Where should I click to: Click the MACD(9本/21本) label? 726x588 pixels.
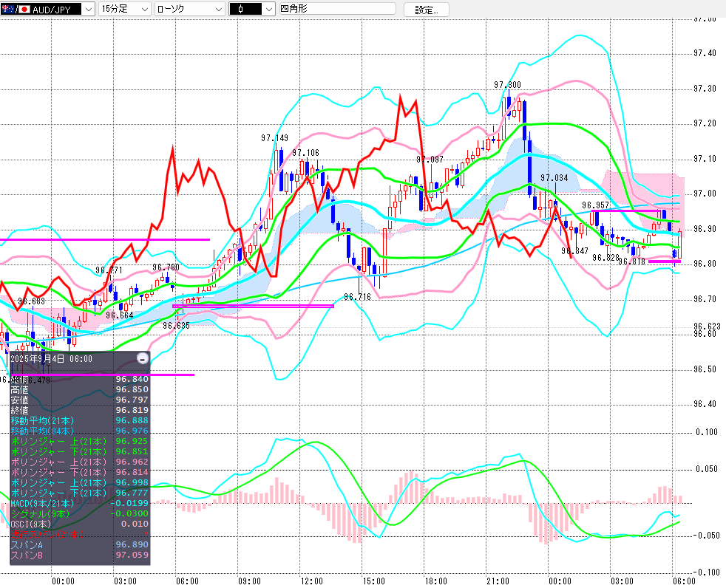pyautogui.click(x=42, y=503)
